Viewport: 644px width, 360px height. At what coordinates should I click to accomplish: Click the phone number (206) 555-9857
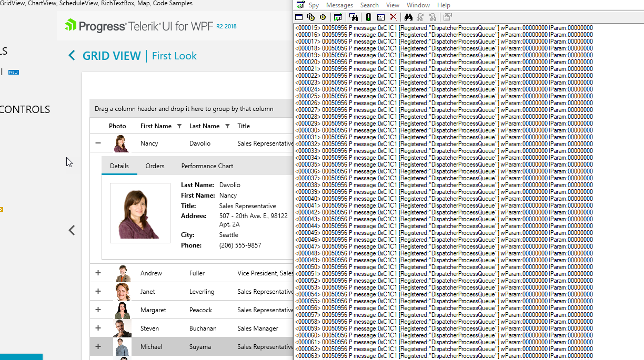240,245
